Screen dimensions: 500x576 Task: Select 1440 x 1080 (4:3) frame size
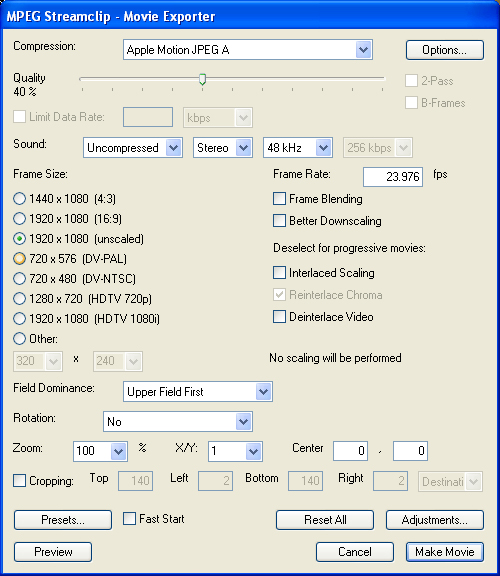pyautogui.click(x=19, y=199)
